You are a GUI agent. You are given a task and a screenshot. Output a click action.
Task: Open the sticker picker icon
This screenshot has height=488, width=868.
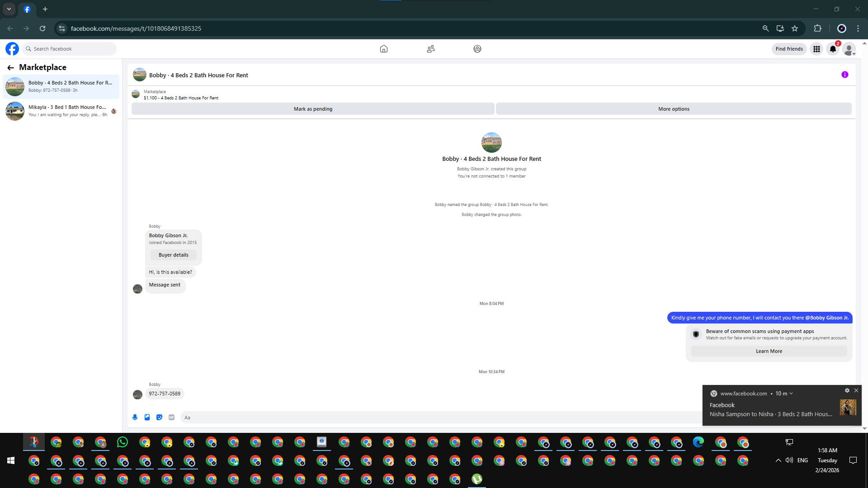tap(159, 417)
